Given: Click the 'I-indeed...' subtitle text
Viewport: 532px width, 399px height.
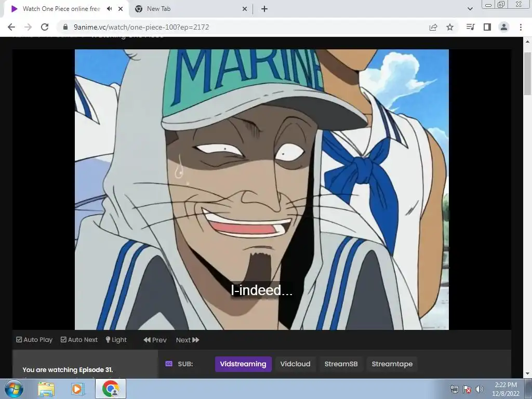Looking at the screenshot, I should (262, 290).
